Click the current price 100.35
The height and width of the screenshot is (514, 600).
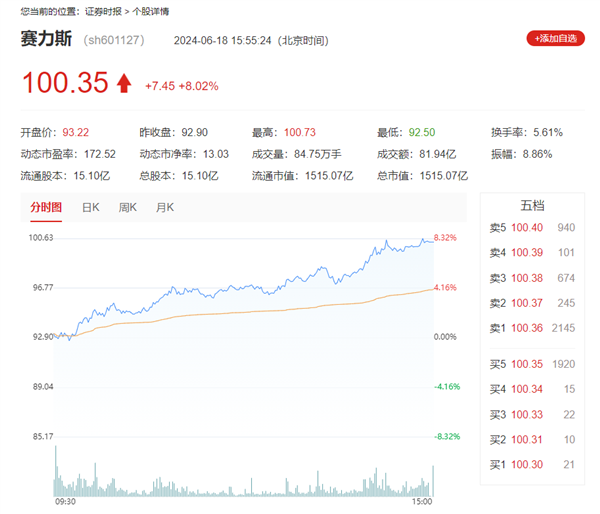click(64, 84)
